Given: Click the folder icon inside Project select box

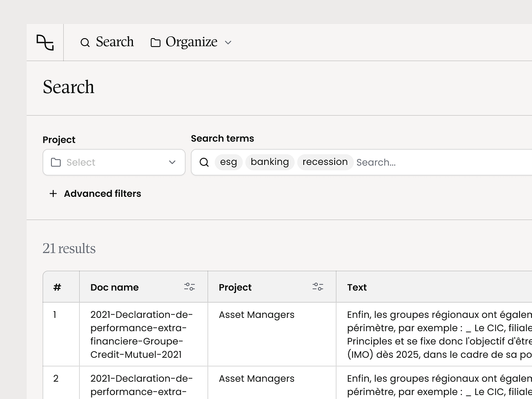Looking at the screenshot, I should 56,162.
